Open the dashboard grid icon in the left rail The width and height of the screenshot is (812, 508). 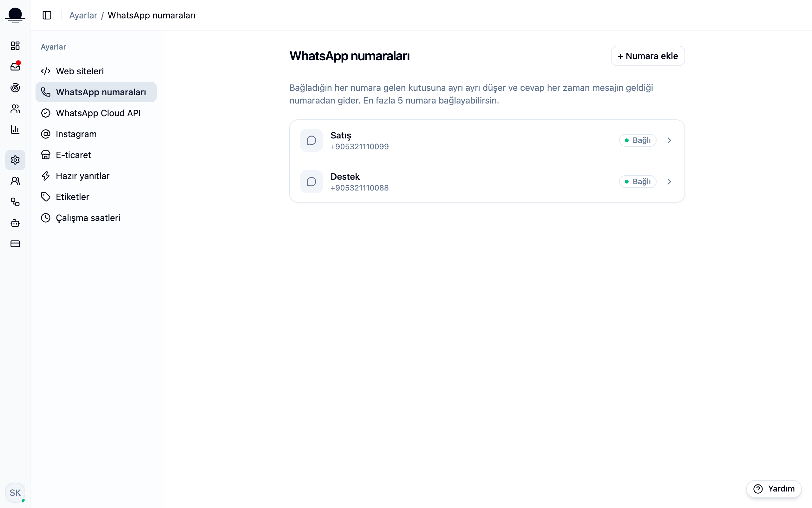[15, 46]
